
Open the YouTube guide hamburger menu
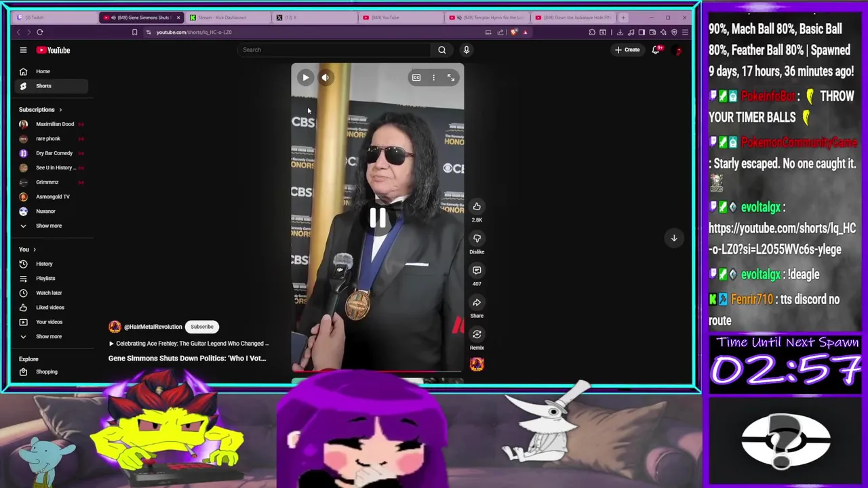point(23,50)
